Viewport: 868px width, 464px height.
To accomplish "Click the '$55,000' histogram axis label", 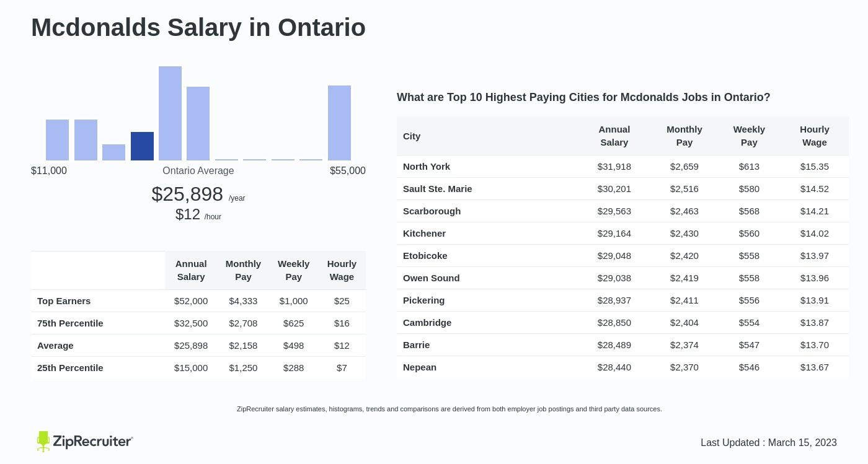I will [348, 171].
